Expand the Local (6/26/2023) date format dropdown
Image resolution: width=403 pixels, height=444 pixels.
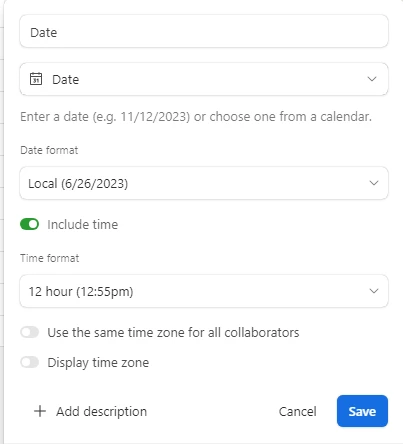point(204,183)
